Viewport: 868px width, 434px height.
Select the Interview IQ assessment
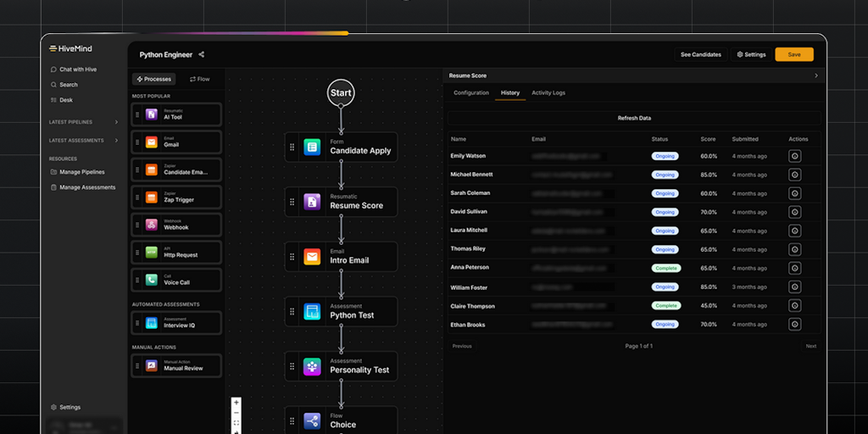click(x=176, y=323)
